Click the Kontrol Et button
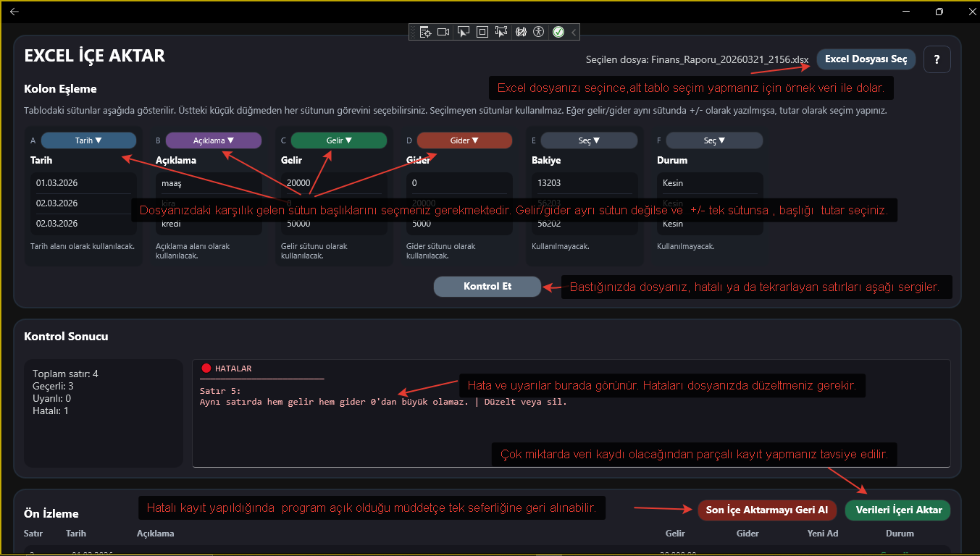Screen dimensions: 980x556 (x=487, y=287)
